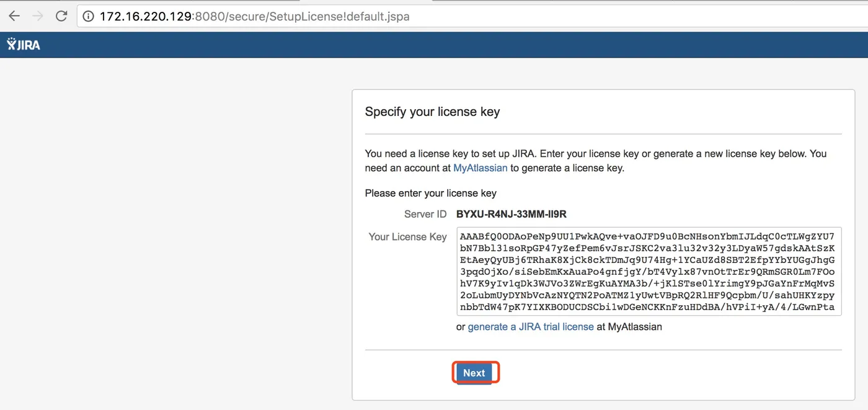Click the browser forward arrow
The image size is (868, 410).
click(x=38, y=17)
